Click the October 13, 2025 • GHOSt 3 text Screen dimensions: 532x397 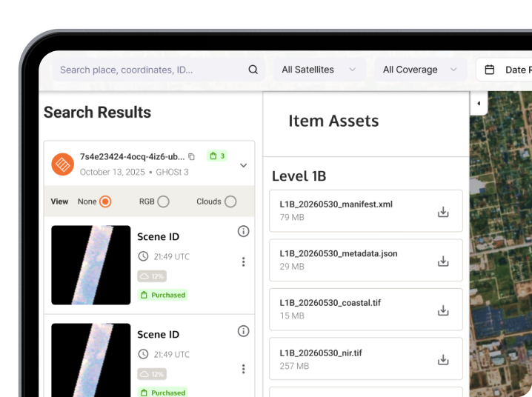(134, 172)
